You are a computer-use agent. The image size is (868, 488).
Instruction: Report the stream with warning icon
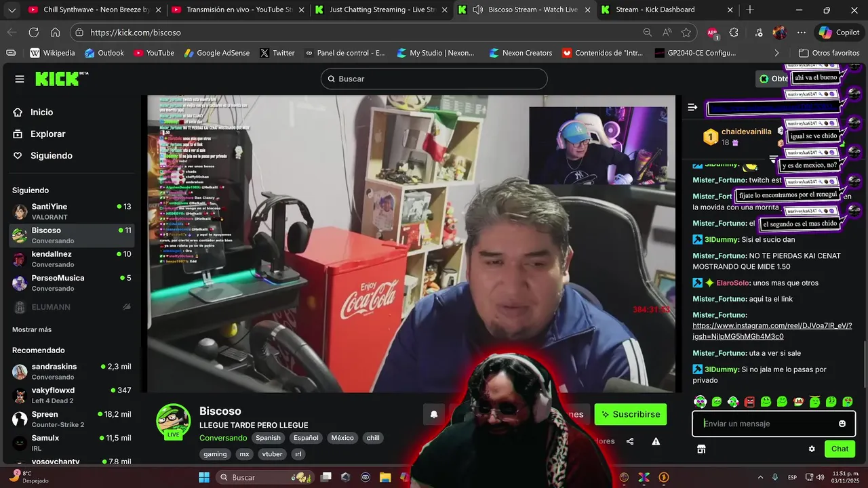click(656, 441)
